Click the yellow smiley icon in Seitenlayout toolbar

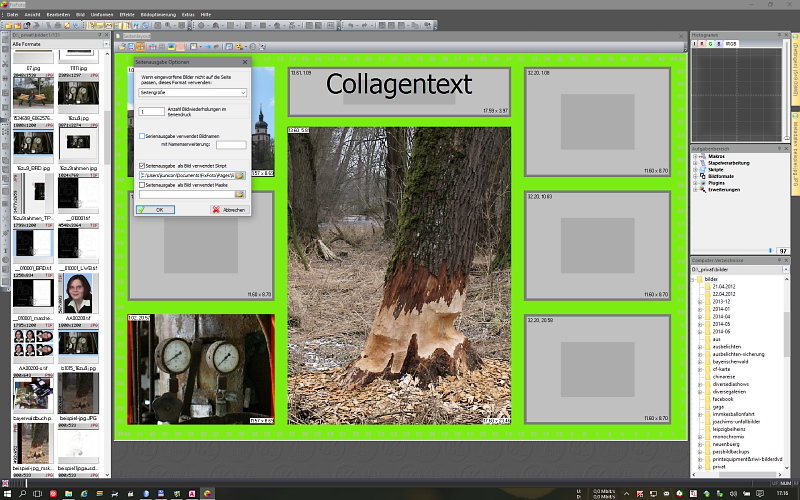(x=239, y=46)
